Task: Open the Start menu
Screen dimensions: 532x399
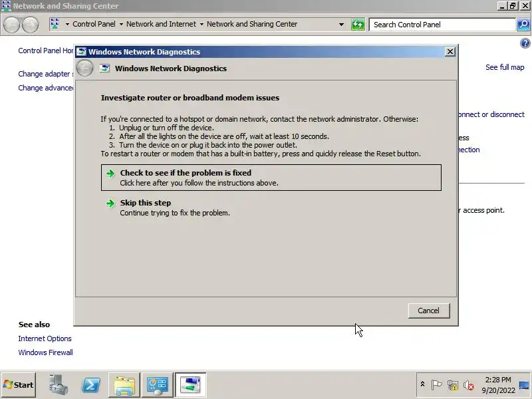Action: pos(19,385)
